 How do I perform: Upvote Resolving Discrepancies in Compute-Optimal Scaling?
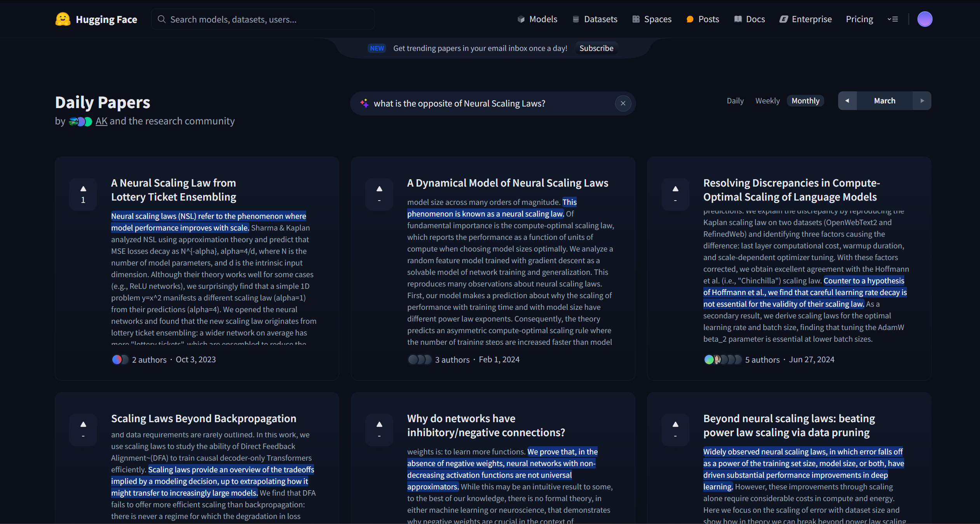[x=675, y=194]
